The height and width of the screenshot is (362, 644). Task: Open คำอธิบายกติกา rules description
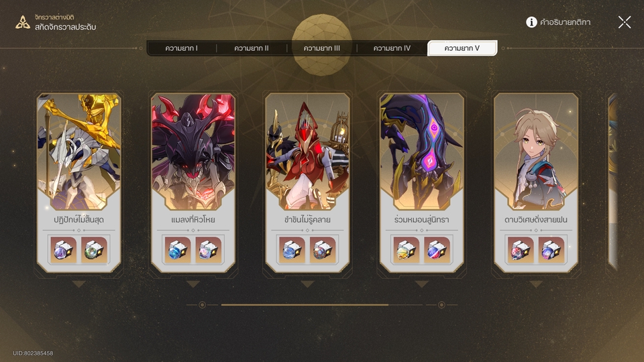[x=565, y=22]
